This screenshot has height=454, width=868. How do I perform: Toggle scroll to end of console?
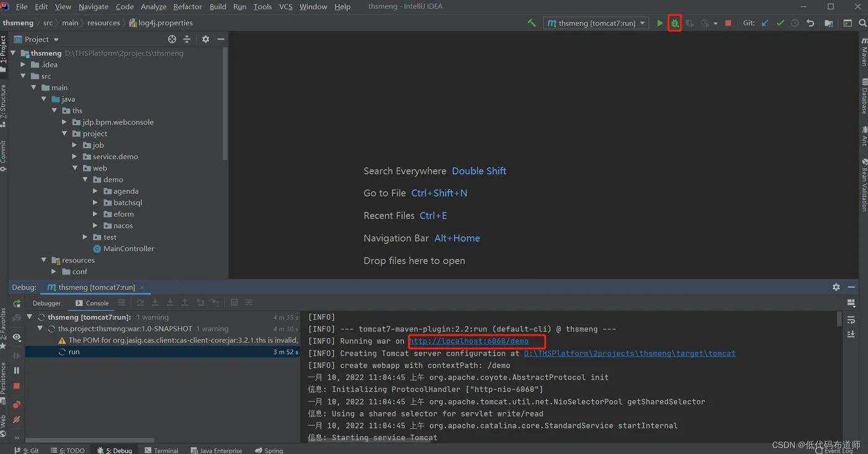pos(851,334)
